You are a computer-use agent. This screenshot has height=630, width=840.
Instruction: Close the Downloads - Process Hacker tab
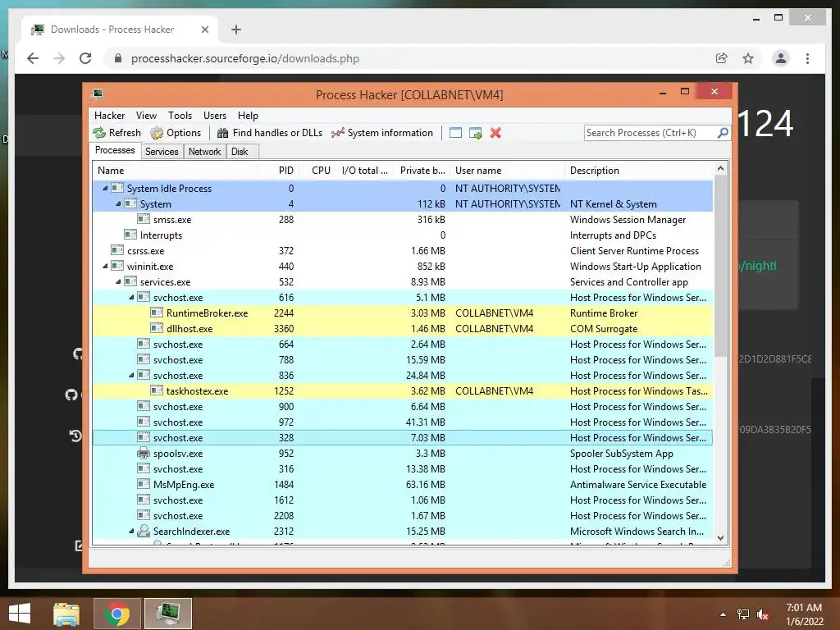coord(204,30)
